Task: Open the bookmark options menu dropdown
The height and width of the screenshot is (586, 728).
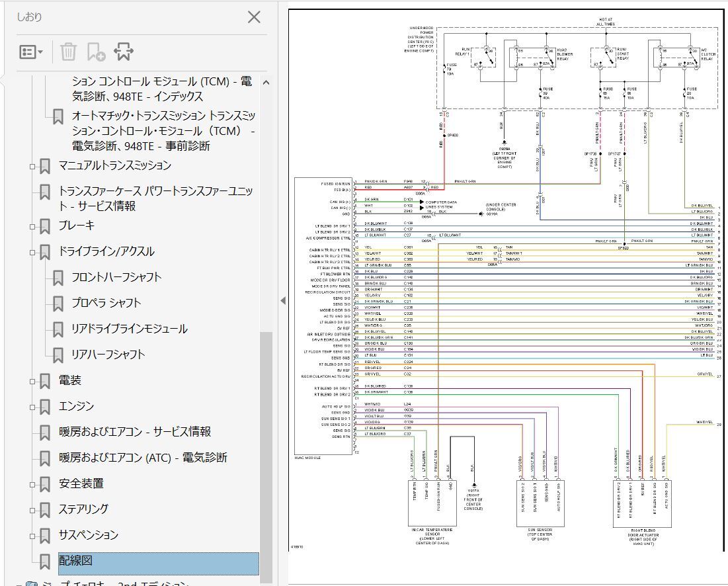Action: pos(31,52)
